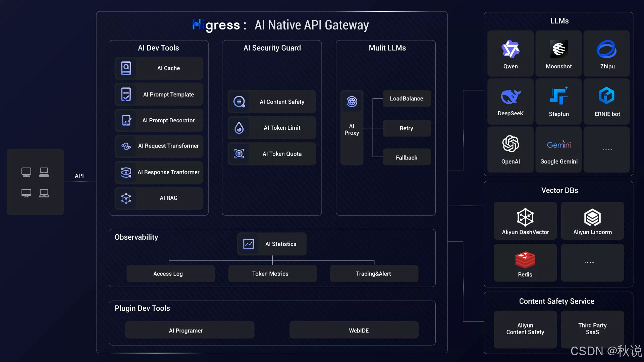644x362 pixels.
Task: Select the LoadBalance box
Action: [x=406, y=99]
